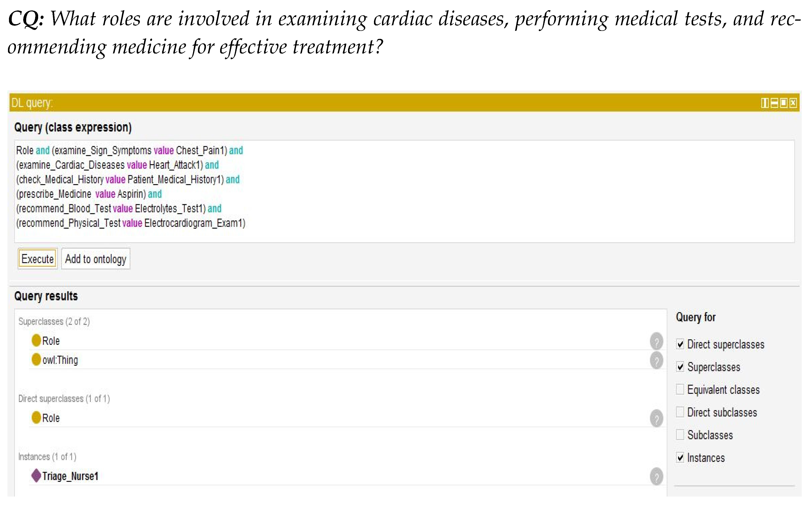Select the Triage_Nurse1 instance

(70, 477)
